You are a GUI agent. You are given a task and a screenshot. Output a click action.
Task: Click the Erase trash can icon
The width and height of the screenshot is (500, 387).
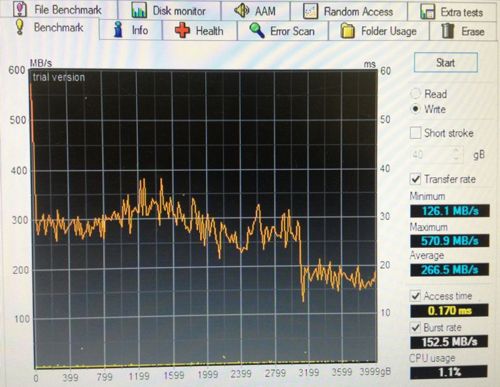click(x=447, y=31)
